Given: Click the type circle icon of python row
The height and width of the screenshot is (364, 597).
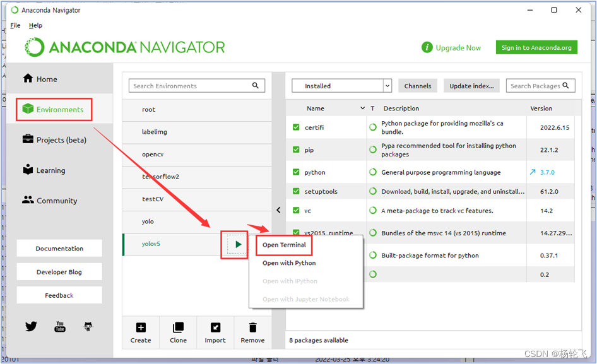Looking at the screenshot, I should pyautogui.click(x=373, y=172).
